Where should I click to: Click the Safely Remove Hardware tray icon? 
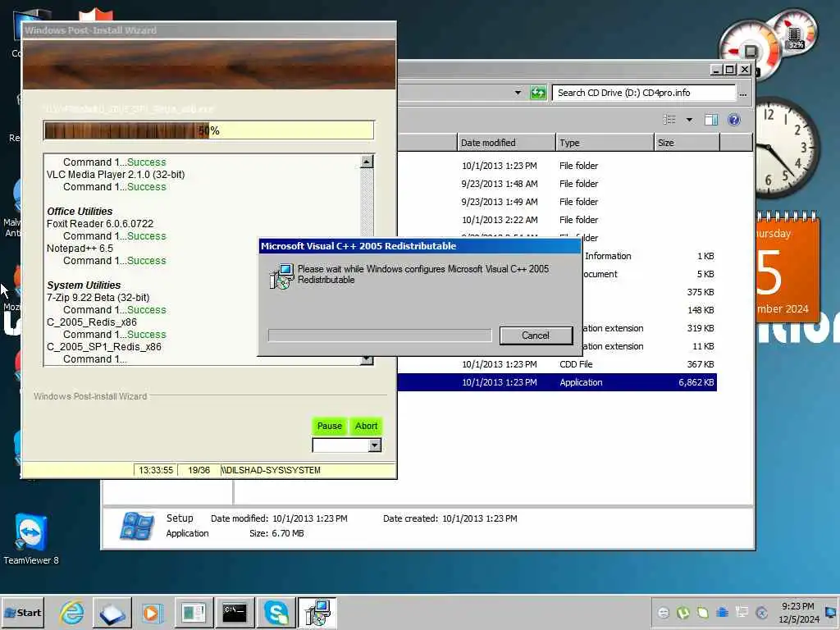click(x=702, y=612)
